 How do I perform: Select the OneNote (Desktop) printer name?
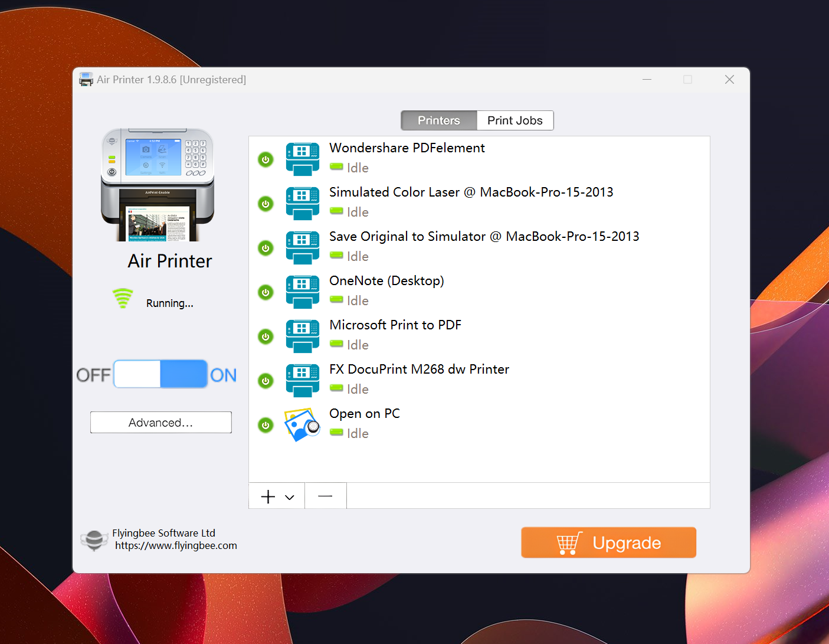click(x=386, y=281)
